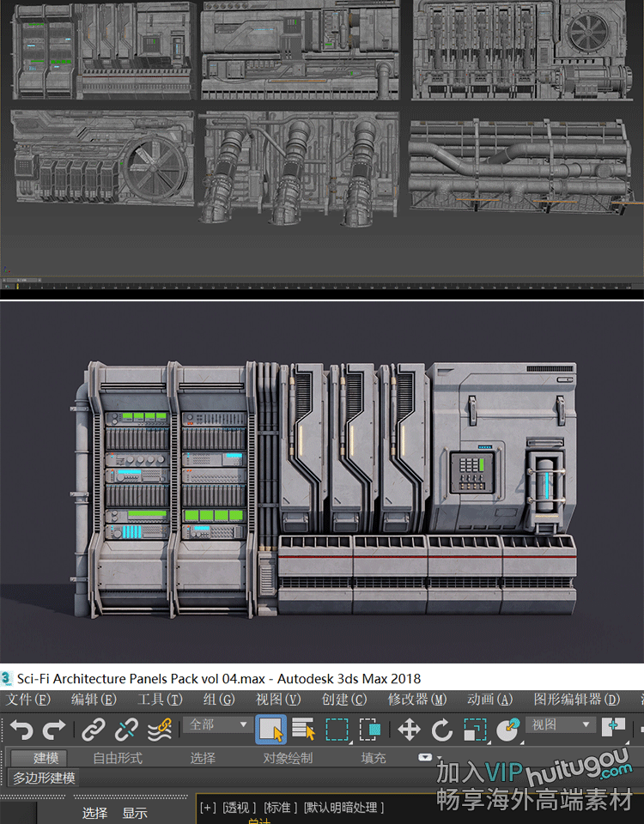
Task: Toggle Window/Crossing selection mode
Action: [370, 730]
